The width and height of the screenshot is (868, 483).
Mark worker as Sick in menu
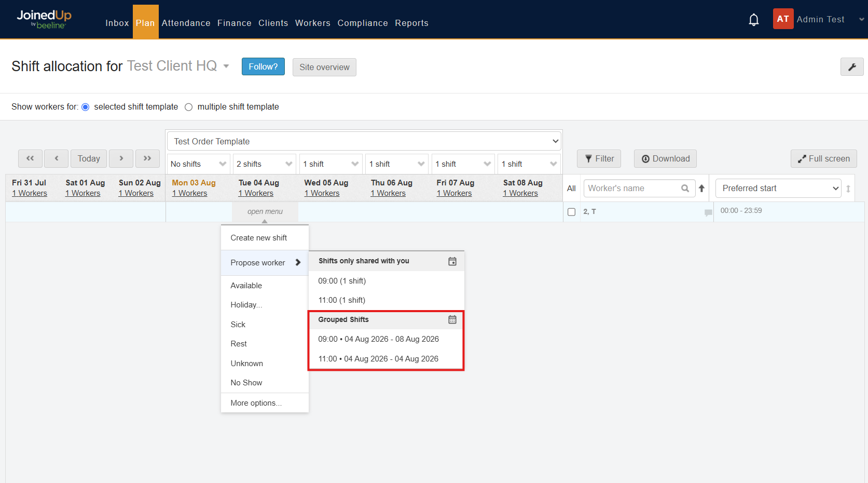[x=265, y=325]
